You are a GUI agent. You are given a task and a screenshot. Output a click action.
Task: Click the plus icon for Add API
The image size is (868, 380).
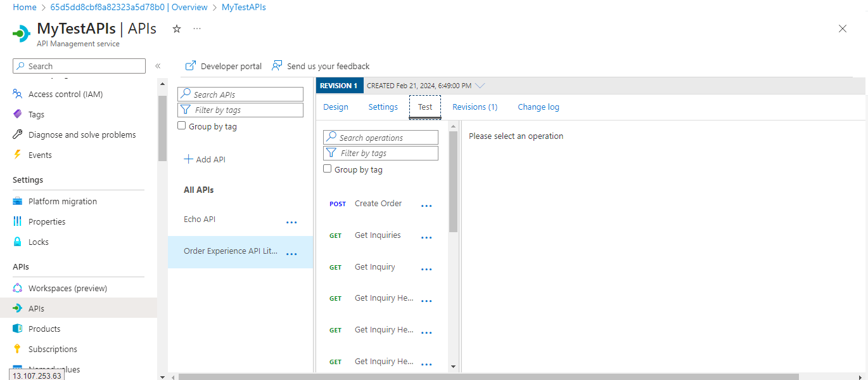(x=188, y=159)
